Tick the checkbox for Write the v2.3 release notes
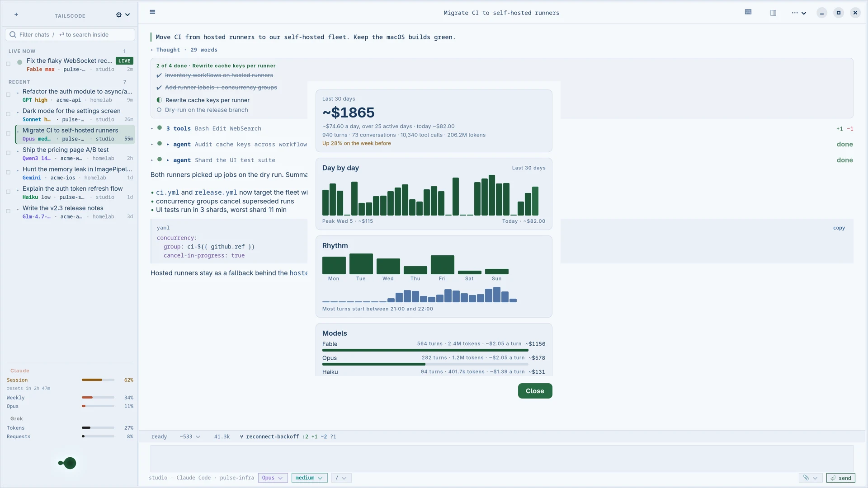This screenshot has width=868, height=488. [8, 211]
